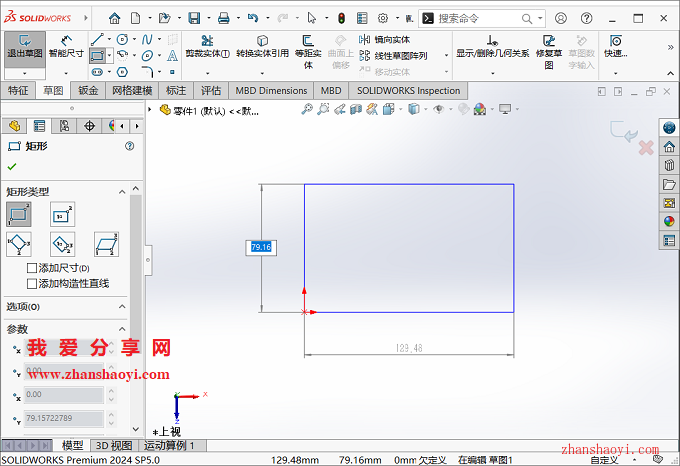Check the 添加构造性直线 checkbox
This screenshot has height=466, width=680.
tap(32, 283)
